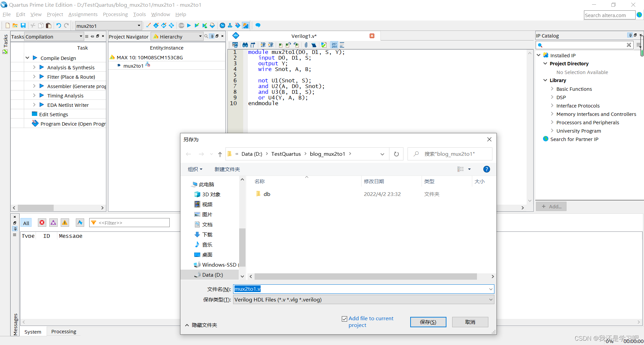644x345 pixels.
Task: Open the 组织 dropdown in save dialog
Action: click(x=195, y=169)
